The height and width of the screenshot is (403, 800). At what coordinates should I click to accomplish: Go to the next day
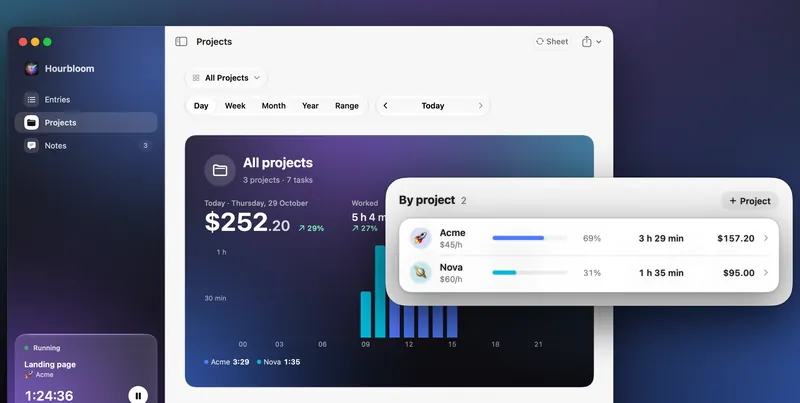pos(480,106)
